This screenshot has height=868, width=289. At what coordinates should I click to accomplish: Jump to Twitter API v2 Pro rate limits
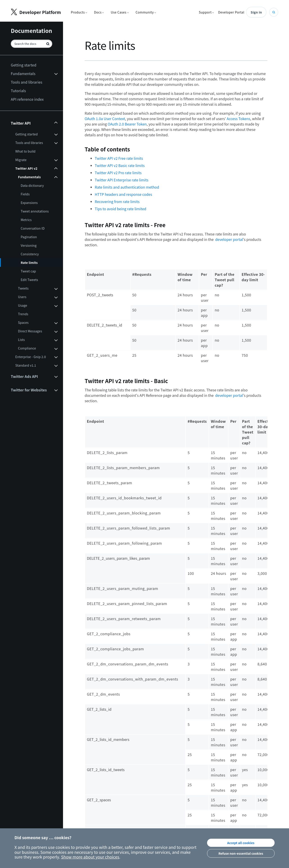[x=118, y=173]
